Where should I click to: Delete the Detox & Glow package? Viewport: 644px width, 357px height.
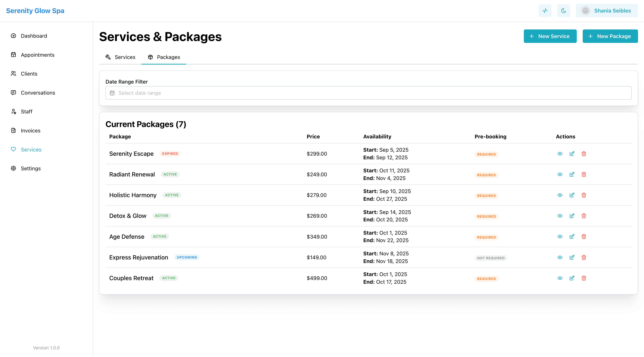(583, 216)
